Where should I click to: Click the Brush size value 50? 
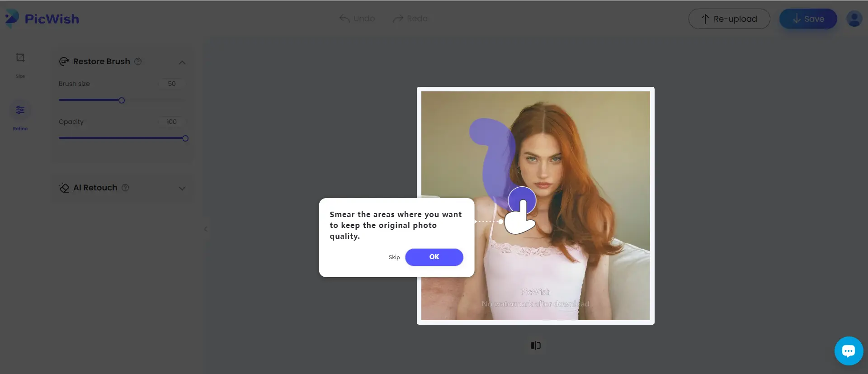coord(172,84)
